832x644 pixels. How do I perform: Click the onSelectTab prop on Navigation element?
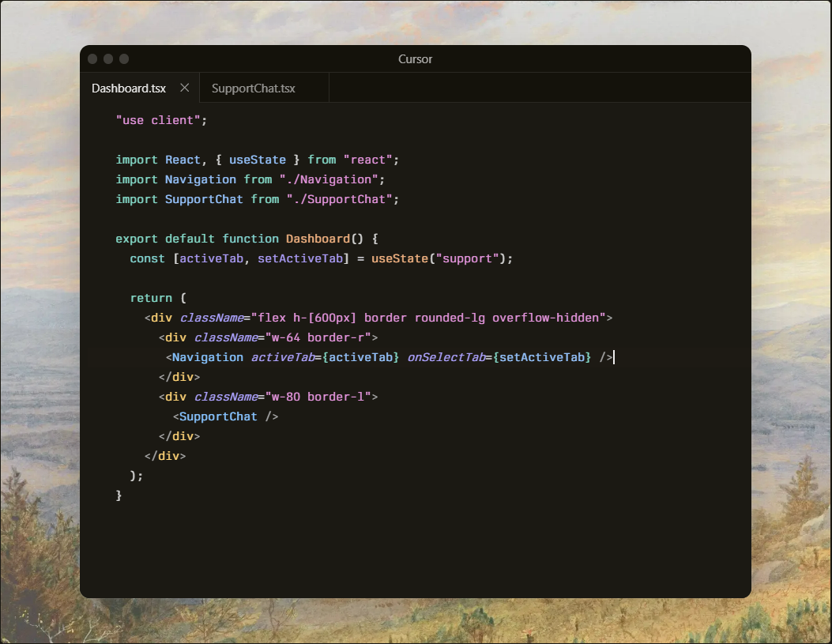[x=446, y=357]
